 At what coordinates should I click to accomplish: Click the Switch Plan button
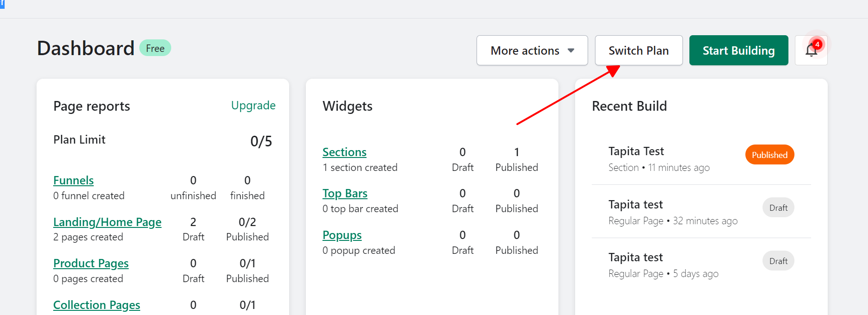point(638,50)
